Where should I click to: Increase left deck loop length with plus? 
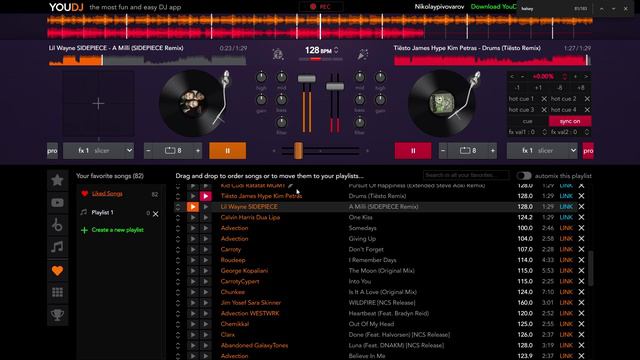(x=198, y=151)
